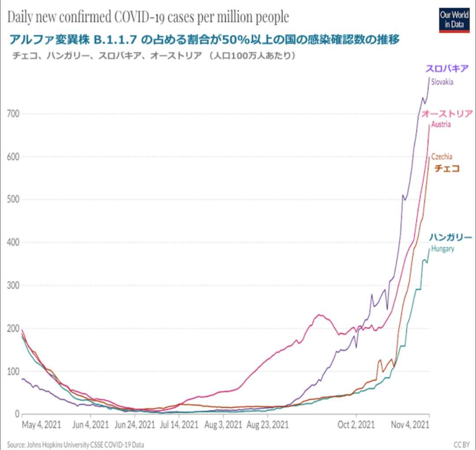Open the CC BY license link
476x450 pixels.
point(461,445)
